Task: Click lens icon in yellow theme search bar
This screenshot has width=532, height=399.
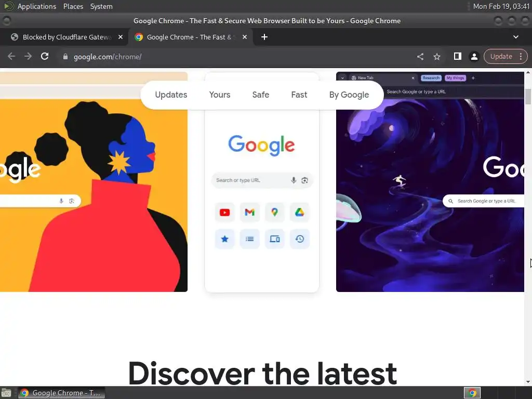Action: click(72, 201)
